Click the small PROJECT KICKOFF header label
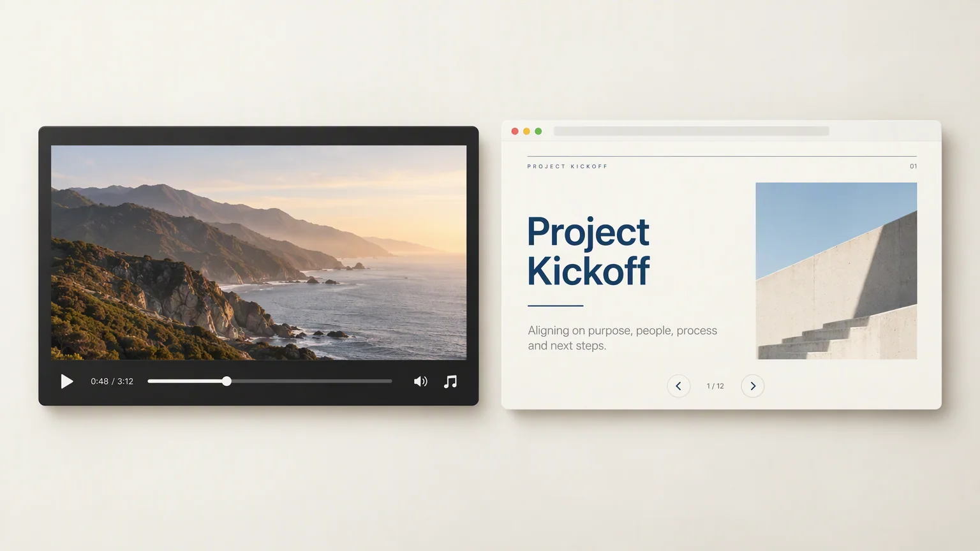The width and height of the screenshot is (980, 551). [567, 166]
